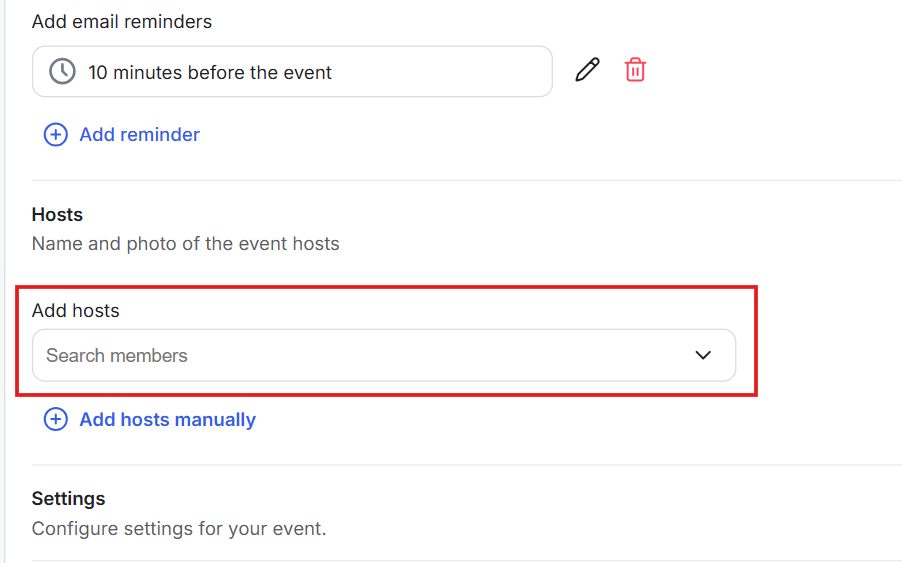
Task: Expand the Search members dropdown chevron
Action: [703, 355]
